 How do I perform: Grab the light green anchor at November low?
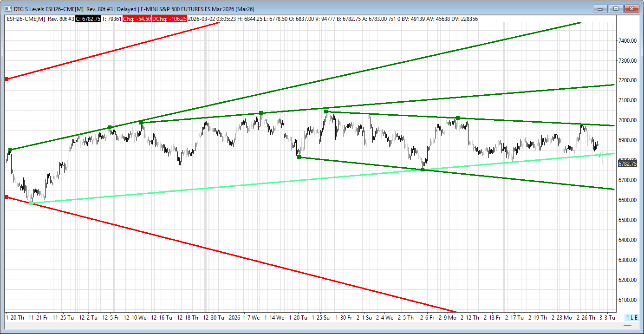point(31,203)
